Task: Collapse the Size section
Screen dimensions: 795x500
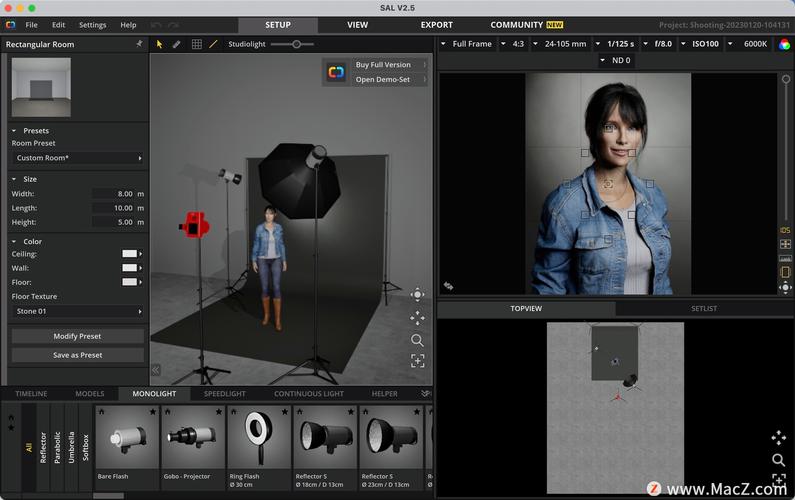Action: coord(14,179)
